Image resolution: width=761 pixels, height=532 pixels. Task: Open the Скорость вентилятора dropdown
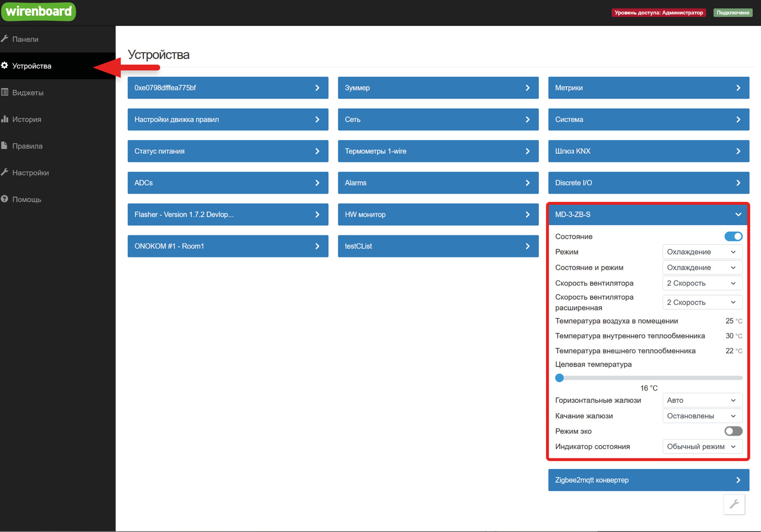(702, 283)
